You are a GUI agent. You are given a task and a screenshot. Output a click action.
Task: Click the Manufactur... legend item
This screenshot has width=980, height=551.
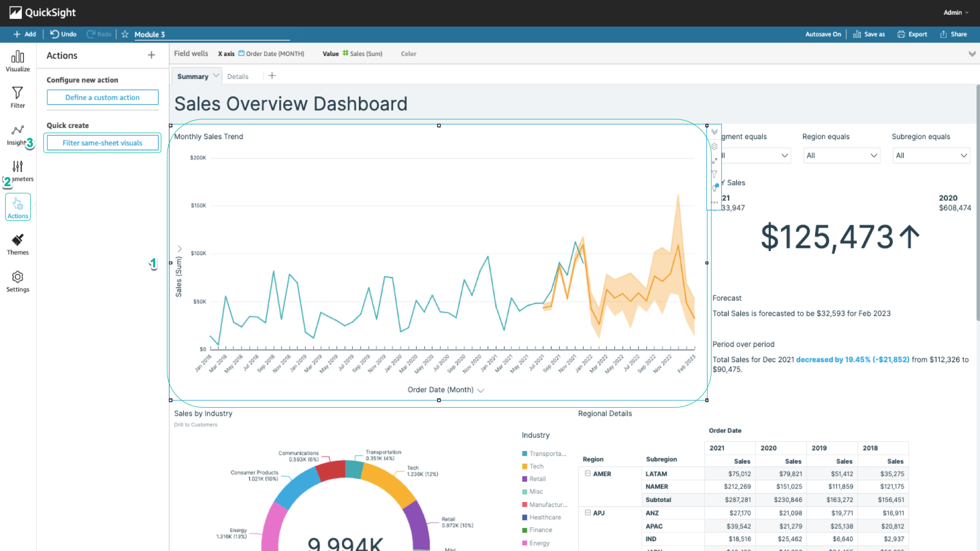coord(545,505)
